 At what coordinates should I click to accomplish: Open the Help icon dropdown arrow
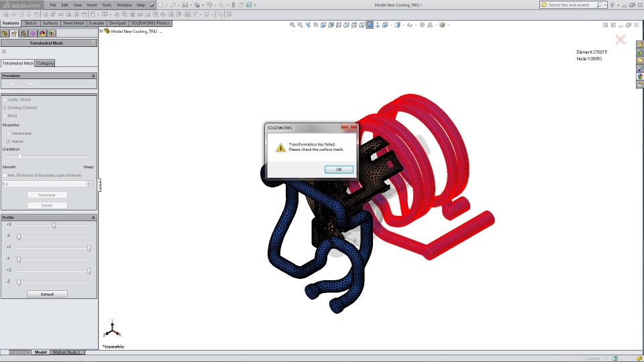(x=618, y=5)
